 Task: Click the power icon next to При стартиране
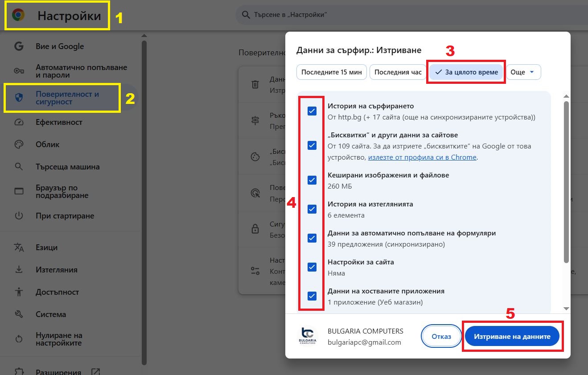click(x=18, y=215)
